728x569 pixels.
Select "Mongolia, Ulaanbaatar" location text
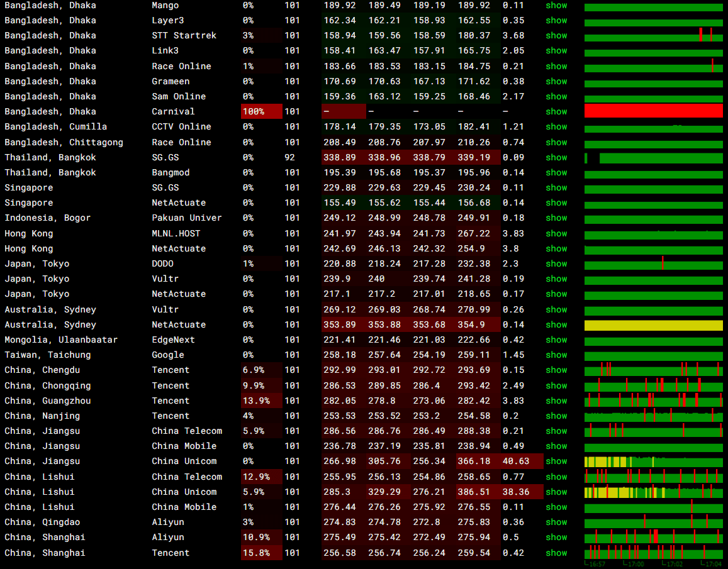tap(61, 340)
